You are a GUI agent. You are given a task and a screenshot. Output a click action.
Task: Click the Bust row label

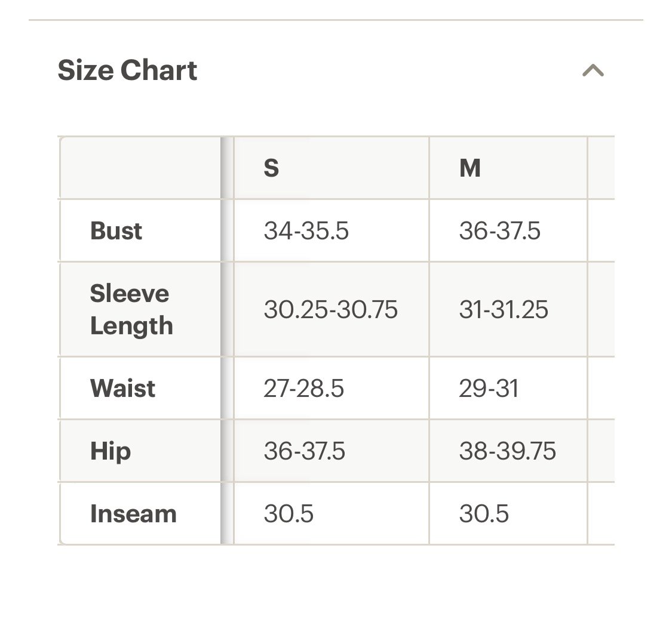[x=116, y=231]
